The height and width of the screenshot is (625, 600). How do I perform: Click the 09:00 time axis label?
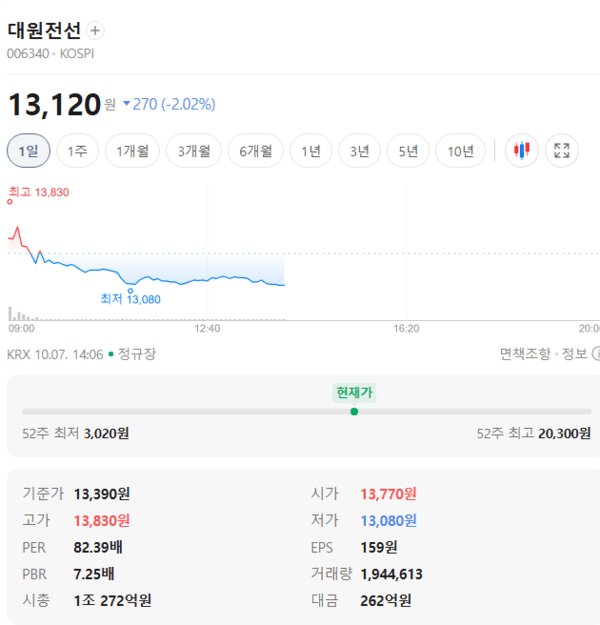tap(22, 329)
